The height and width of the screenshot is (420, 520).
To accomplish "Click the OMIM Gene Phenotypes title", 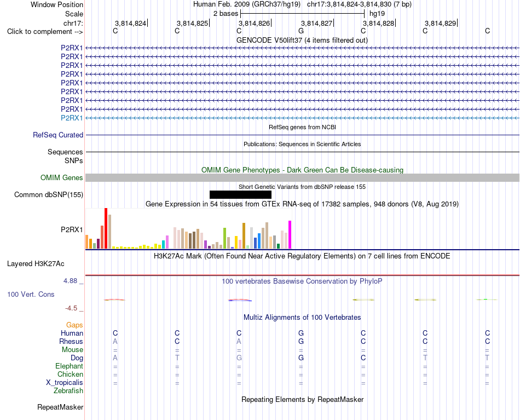I will [x=302, y=170].
